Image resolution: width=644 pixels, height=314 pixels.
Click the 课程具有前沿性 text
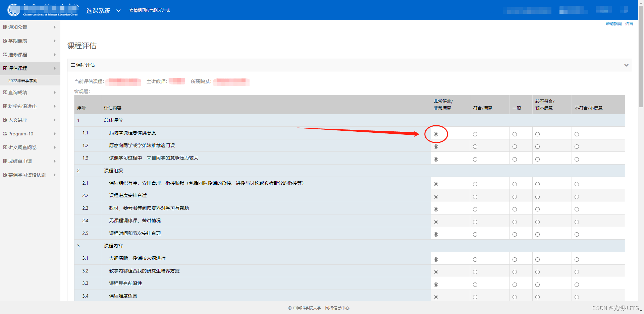coord(125,283)
